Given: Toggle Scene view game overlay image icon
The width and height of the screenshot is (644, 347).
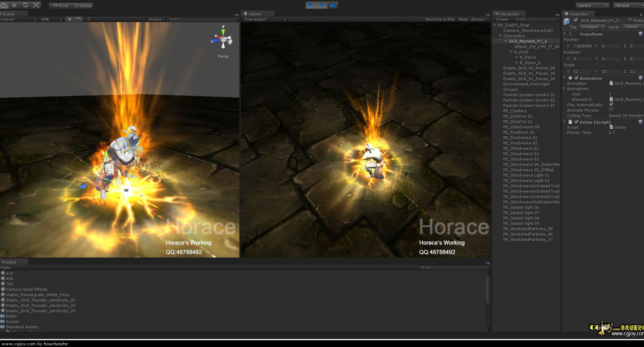Looking at the screenshot, I should click(x=78, y=19).
